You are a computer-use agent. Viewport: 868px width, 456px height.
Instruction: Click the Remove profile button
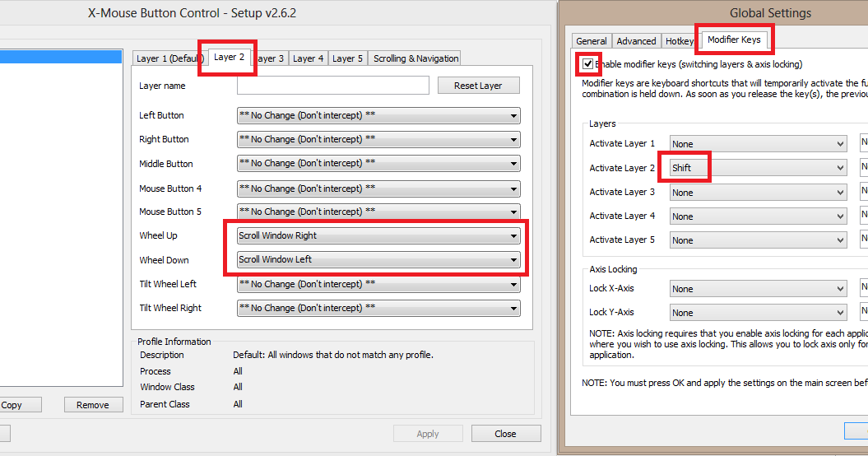click(x=93, y=404)
